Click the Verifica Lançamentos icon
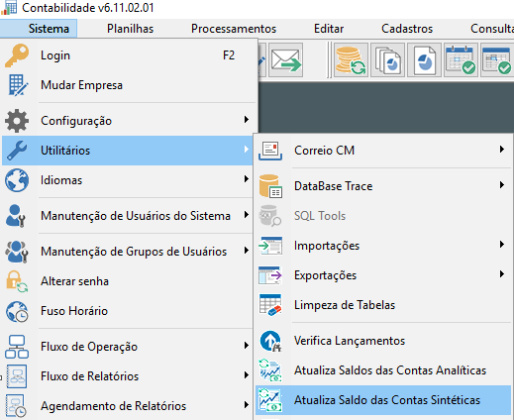Image resolution: width=514 pixels, height=420 pixels. pyautogui.click(x=270, y=341)
